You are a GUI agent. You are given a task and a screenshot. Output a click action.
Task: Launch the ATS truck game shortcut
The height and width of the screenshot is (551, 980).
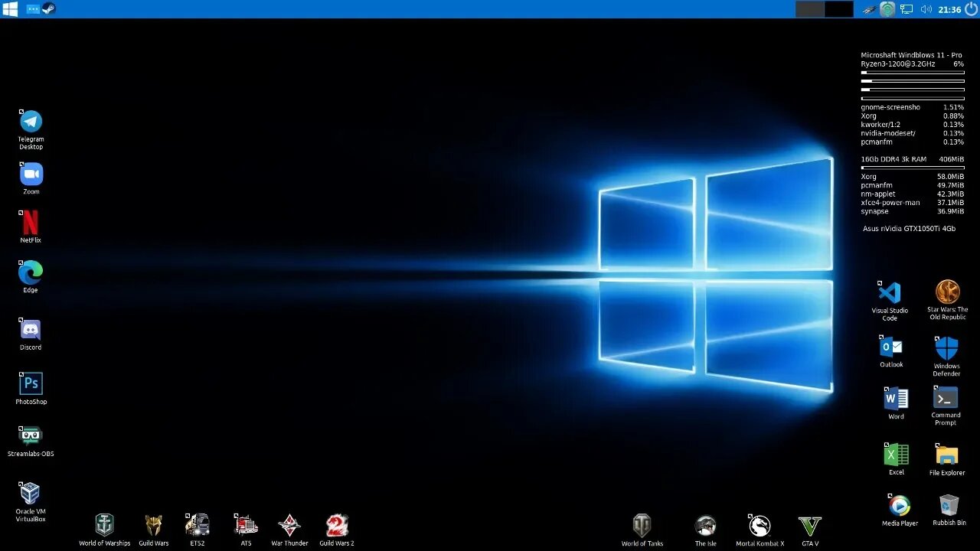[246, 525]
